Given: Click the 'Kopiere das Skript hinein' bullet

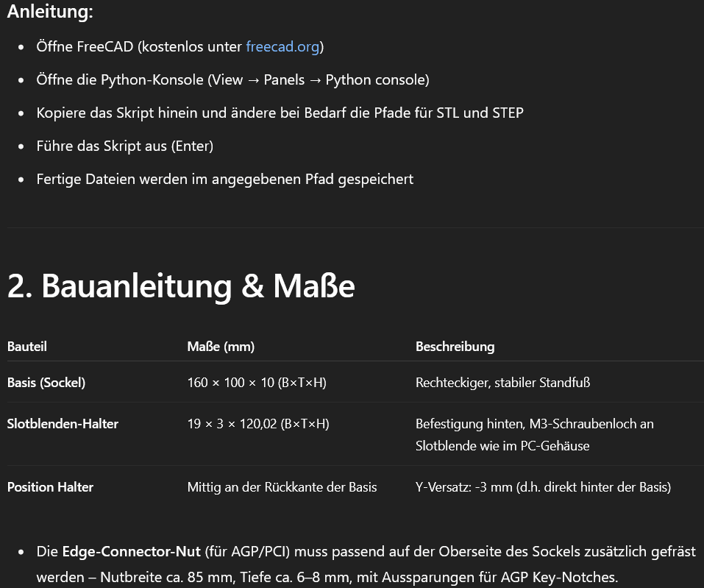Looking at the screenshot, I should [x=280, y=113].
